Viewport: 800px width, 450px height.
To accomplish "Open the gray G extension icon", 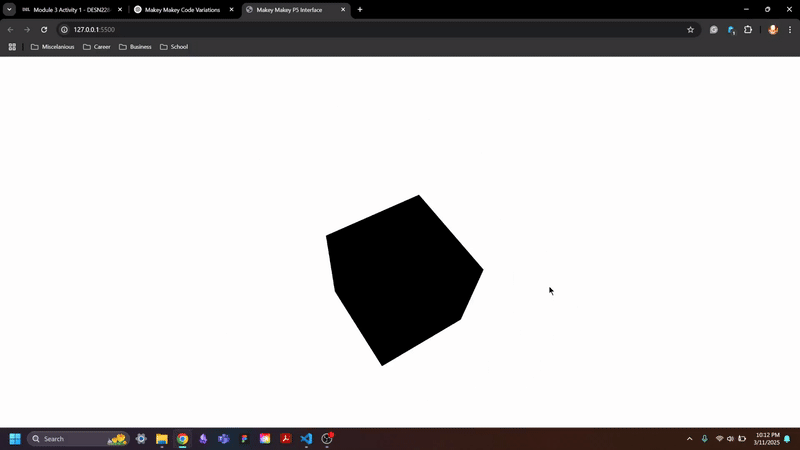I will (714, 30).
